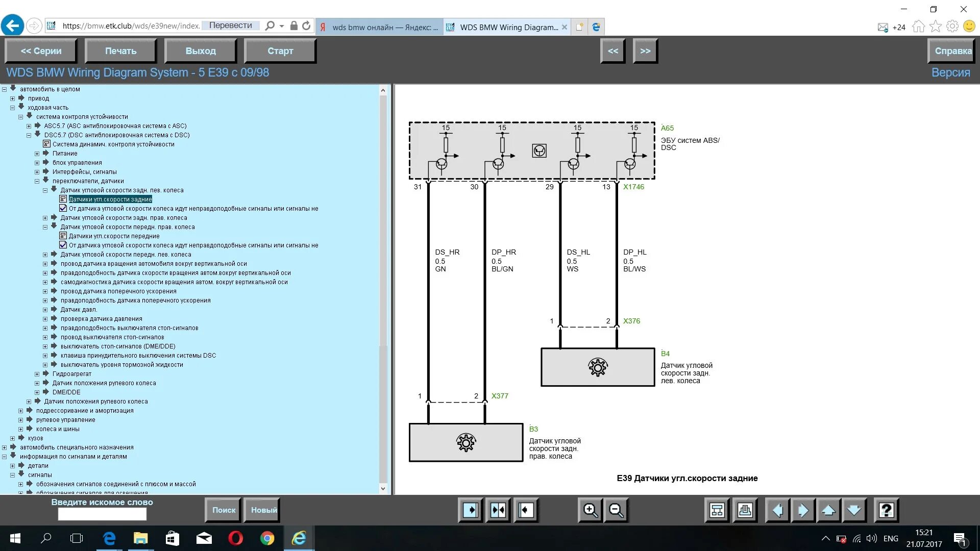This screenshot has width=980, height=551.
Task: Switch to the Yandex search tab
Action: [379, 27]
